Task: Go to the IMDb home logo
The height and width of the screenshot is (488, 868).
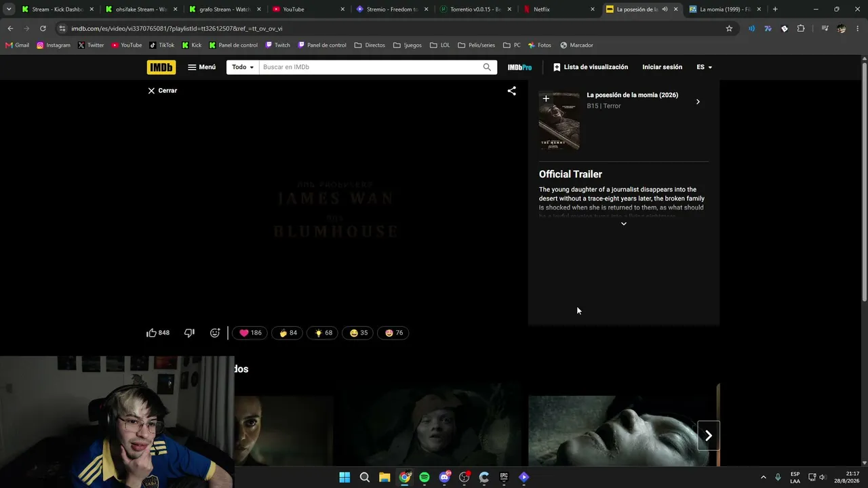Action: [161, 67]
